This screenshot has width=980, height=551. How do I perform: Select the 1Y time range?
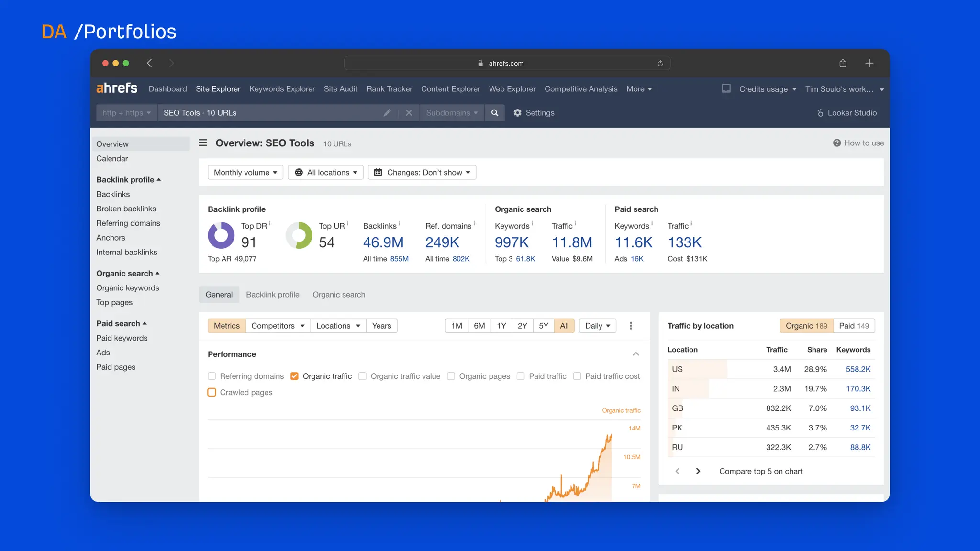(x=501, y=326)
